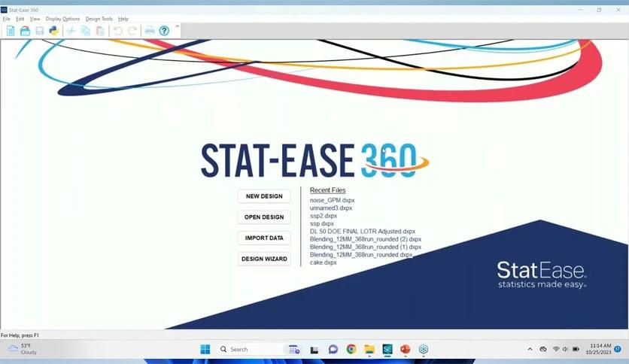Open recent file unnamed3.dxpx
629x364 pixels.
tap(331, 208)
